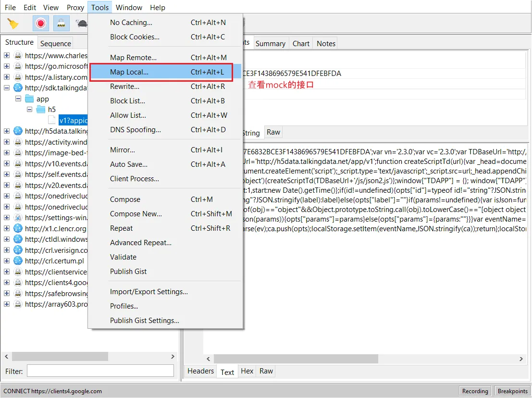The width and height of the screenshot is (532, 398).
Task: Click the h5 folder icon
Action: coord(41,109)
